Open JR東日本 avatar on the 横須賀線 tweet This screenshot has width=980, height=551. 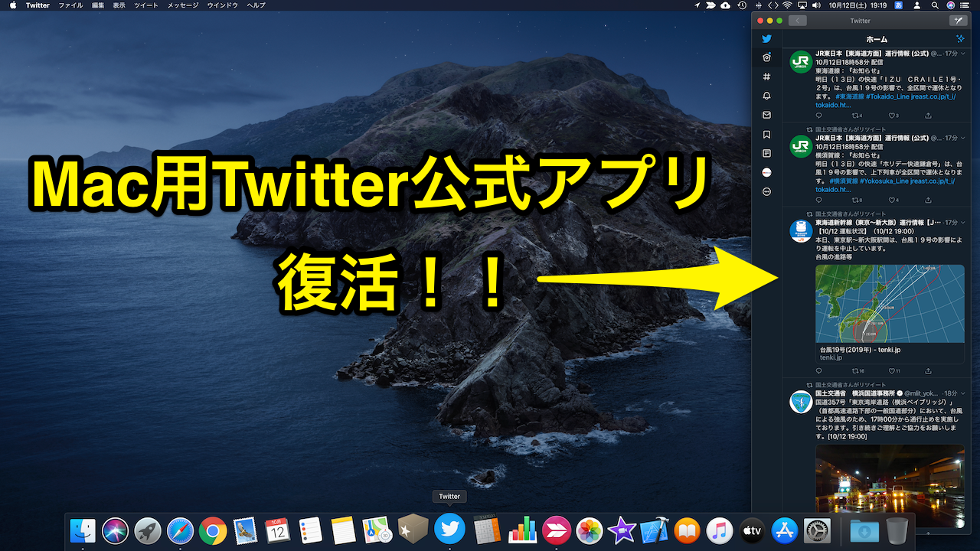click(801, 145)
